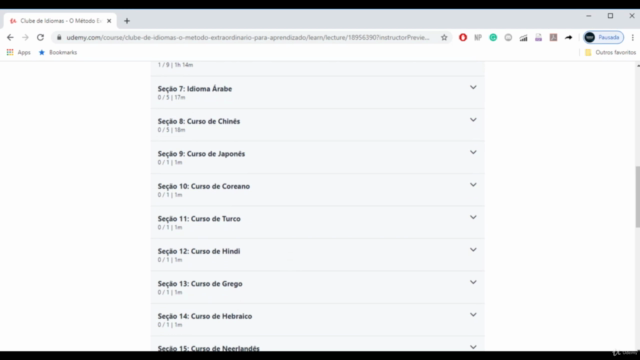Open the Apps grid shortcut
Image resolution: width=640 pixels, height=360 pixels.
click(x=18, y=52)
